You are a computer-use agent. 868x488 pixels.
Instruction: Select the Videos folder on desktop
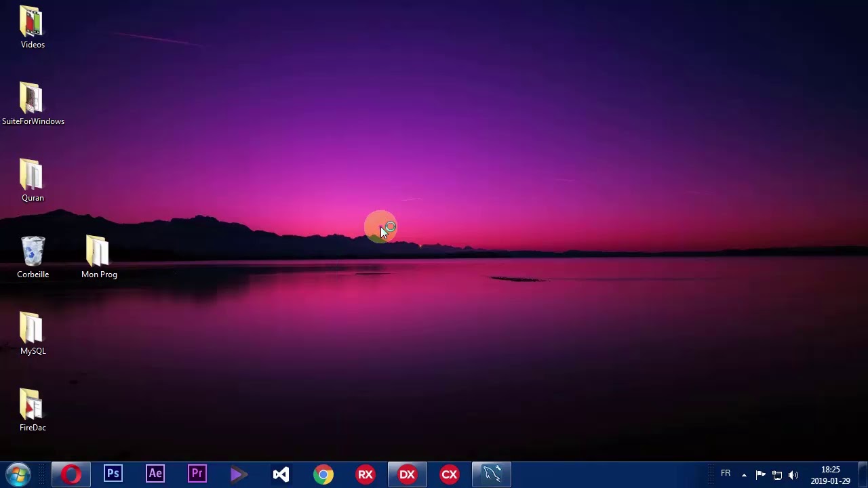[x=33, y=27]
